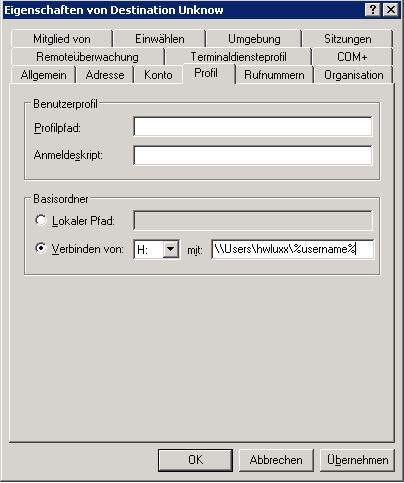The width and height of the screenshot is (404, 483).
Task: Select the Verbinden von radio button
Action: click(41, 248)
